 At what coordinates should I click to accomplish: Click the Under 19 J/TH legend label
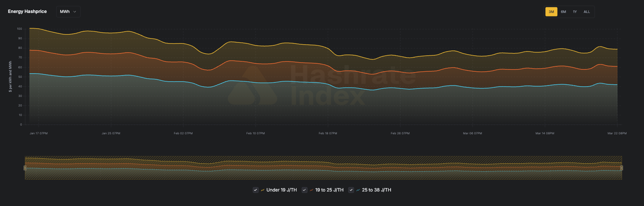click(281, 190)
